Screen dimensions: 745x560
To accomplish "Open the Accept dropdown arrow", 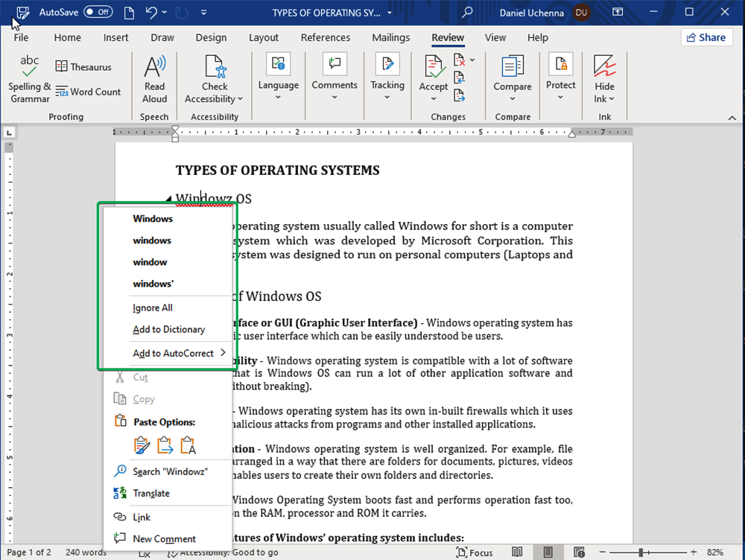I will pyautogui.click(x=433, y=98).
